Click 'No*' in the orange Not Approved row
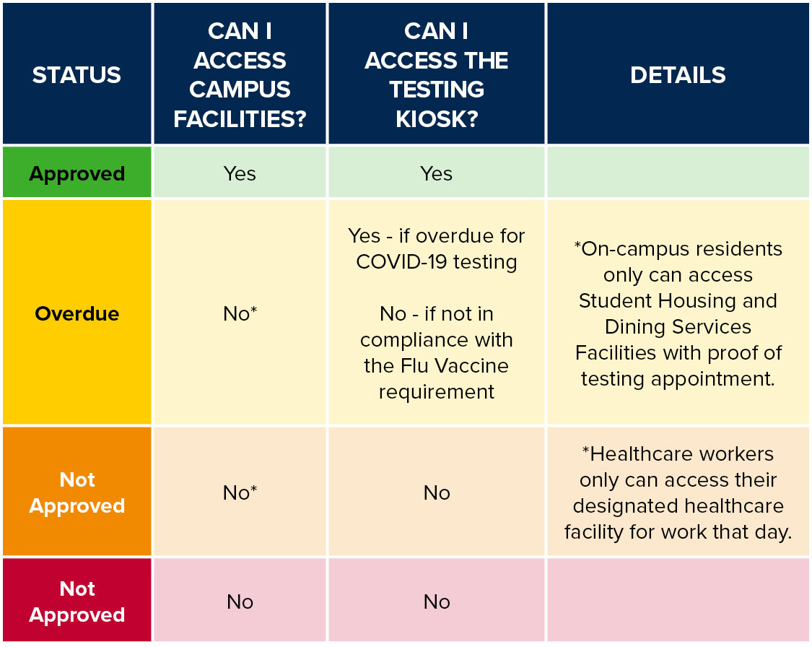Viewport: 812px width, 647px height. click(240, 493)
